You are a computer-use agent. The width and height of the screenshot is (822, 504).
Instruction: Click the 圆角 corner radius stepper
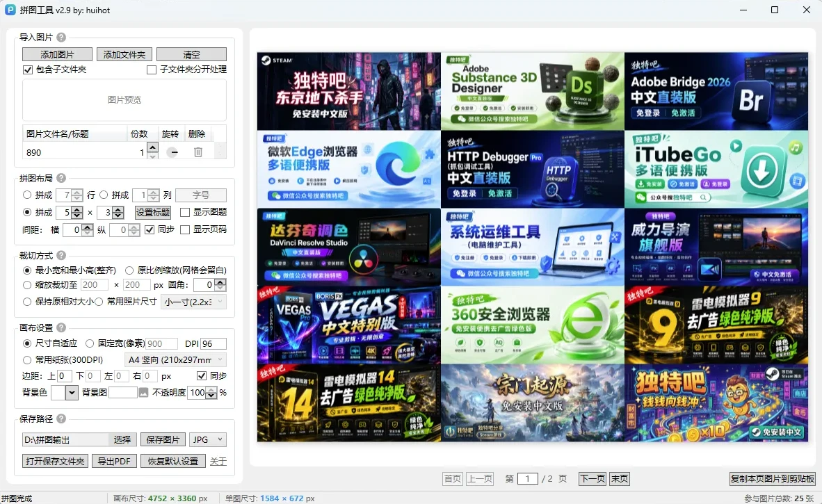coord(220,285)
